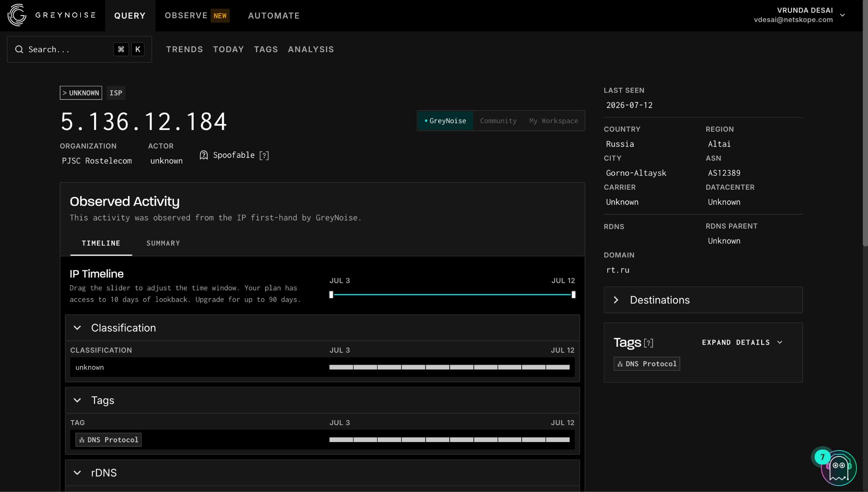Screen dimensions: 868x492
Task: Click the NEW badge beside Observe
Action: pos(220,16)
